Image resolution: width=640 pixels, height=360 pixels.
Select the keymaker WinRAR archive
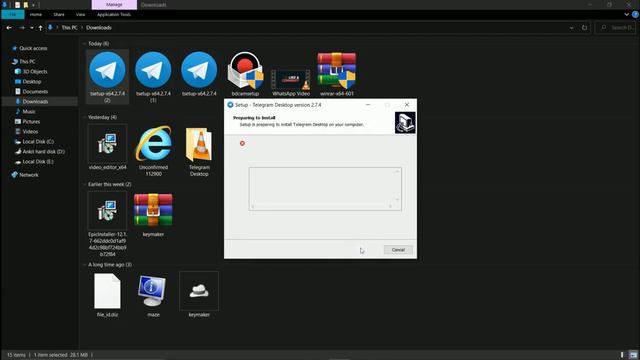[153, 215]
